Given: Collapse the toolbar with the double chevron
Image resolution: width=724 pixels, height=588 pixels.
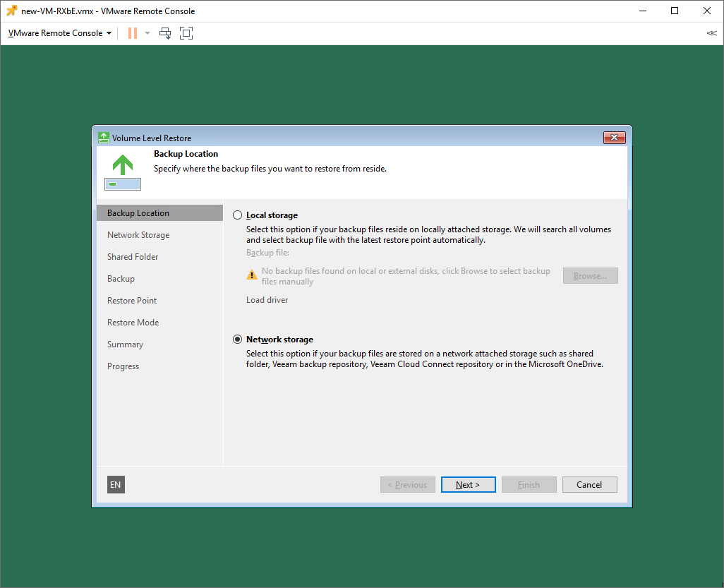Looking at the screenshot, I should coord(711,33).
